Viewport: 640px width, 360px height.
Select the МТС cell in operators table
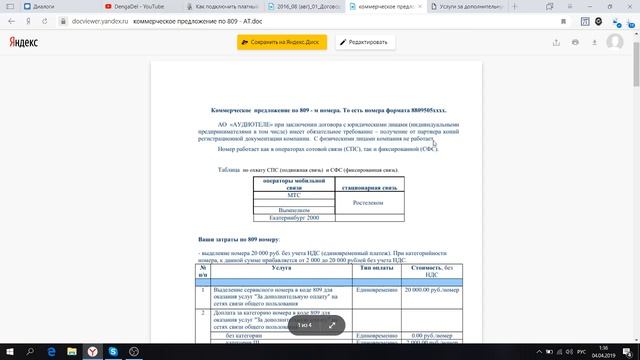(x=294, y=195)
